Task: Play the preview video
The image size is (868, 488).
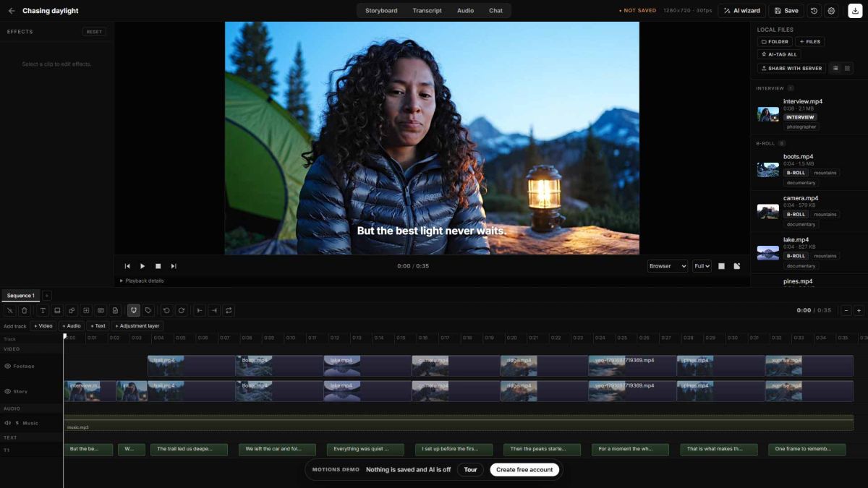Action: point(142,266)
